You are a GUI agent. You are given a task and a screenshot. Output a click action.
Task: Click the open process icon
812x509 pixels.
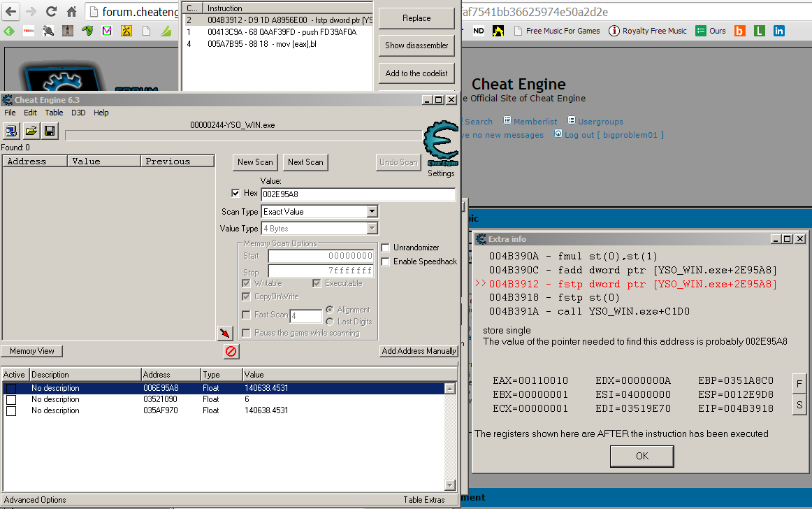pos(12,131)
